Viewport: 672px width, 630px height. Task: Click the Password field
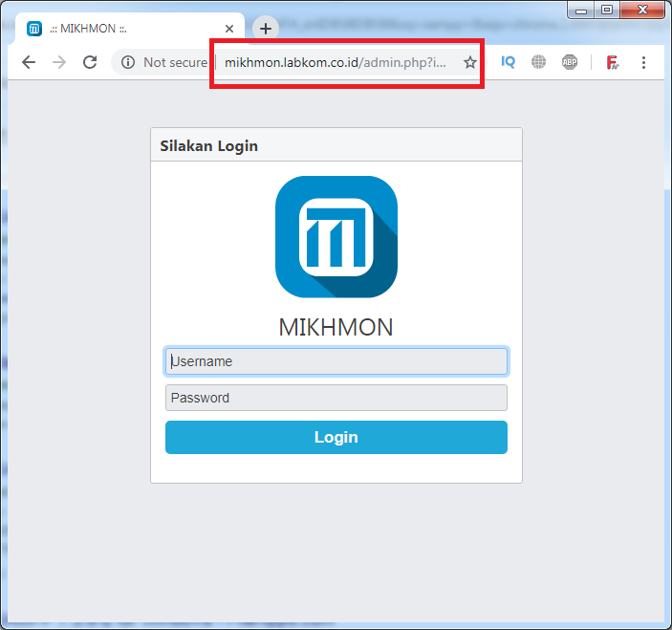pos(336,398)
